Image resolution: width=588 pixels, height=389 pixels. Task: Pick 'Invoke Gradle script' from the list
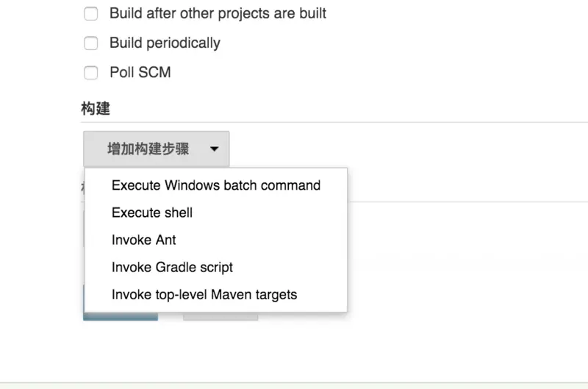(172, 267)
